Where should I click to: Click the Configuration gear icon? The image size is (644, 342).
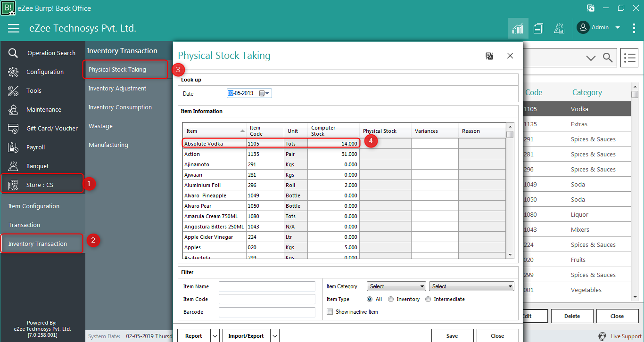(13, 72)
